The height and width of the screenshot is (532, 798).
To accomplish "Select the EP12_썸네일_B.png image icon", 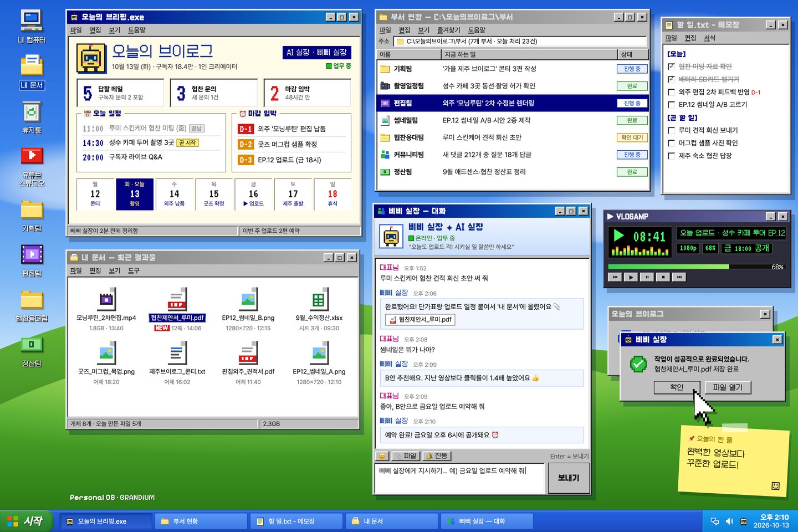I will click(x=248, y=299).
